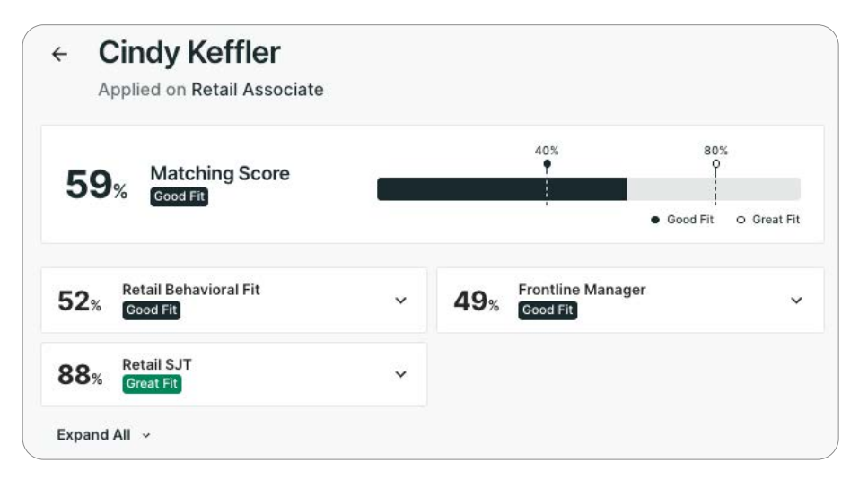This screenshot has width=868, height=497.
Task: Click the Frontline Manager title
Action: pyautogui.click(x=582, y=290)
